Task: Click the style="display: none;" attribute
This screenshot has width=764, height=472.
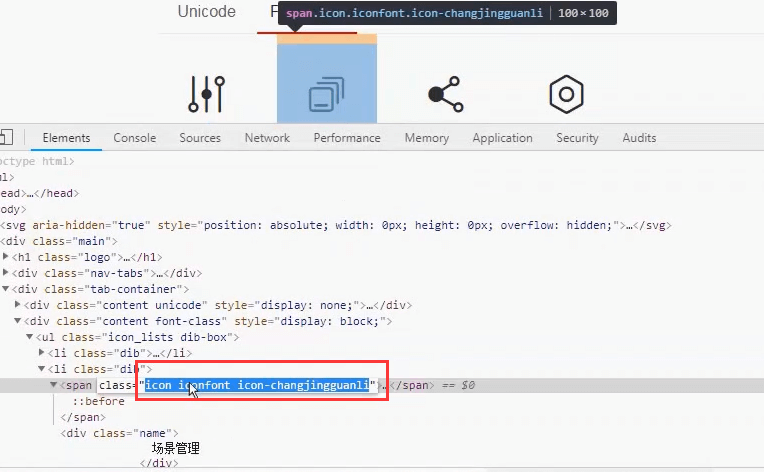Action: pos(287,305)
